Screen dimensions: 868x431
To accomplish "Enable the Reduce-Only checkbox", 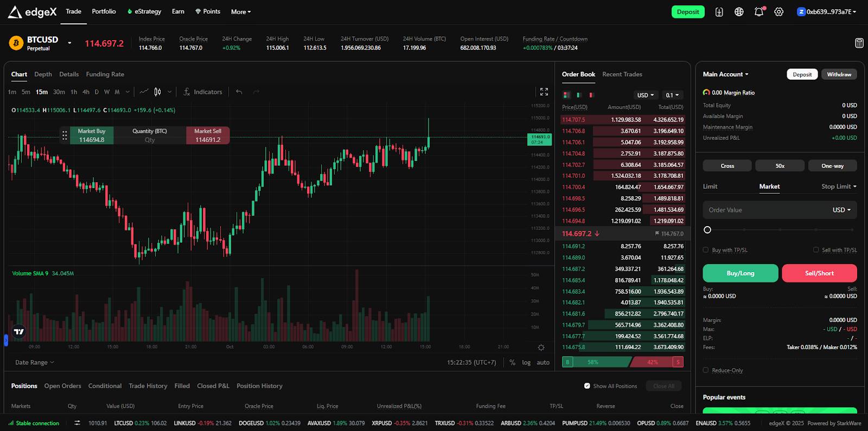I will click(x=706, y=370).
